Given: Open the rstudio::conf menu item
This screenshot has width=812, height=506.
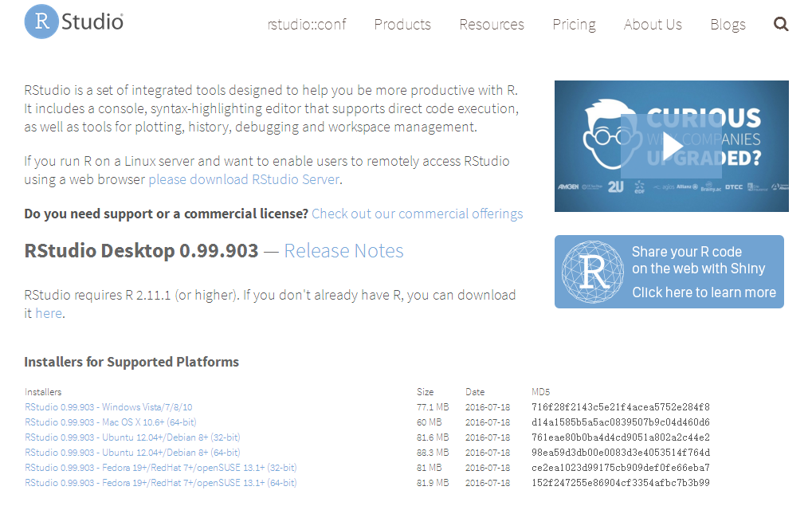Looking at the screenshot, I should click(307, 25).
